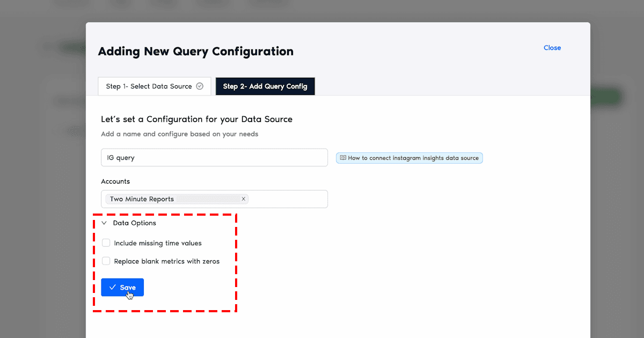The image size is (644, 338).
Task: Collapse the Data Options chevron arrow
Action: tap(104, 223)
